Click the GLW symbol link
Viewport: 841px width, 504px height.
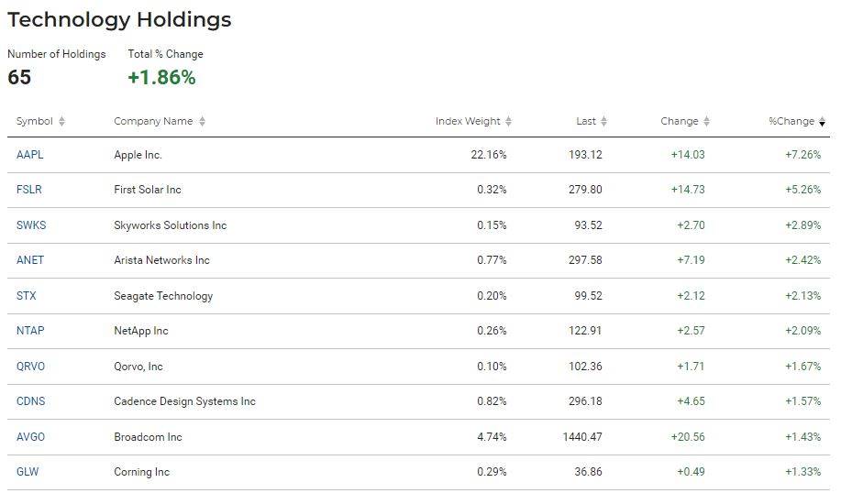click(28, 472)
